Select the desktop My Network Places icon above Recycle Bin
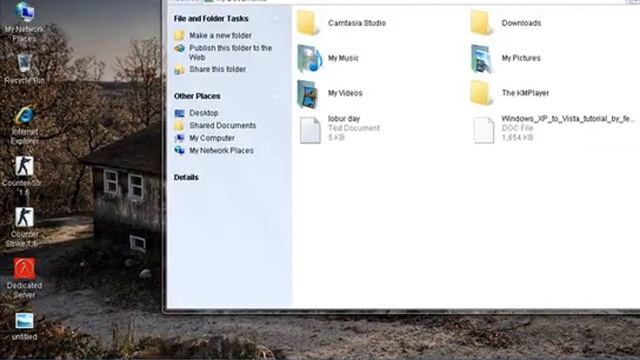640x360 pixels. pos(24,22)
